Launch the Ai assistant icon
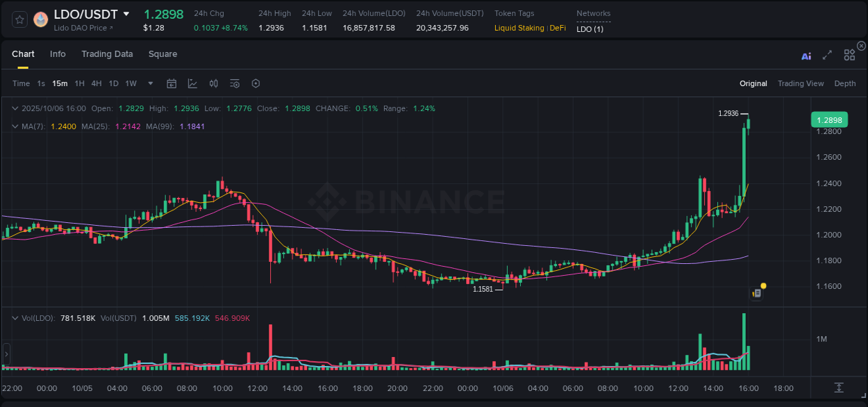Image resolution: width=868 pixels, height=407 pixels. click(x=806, y=56)
